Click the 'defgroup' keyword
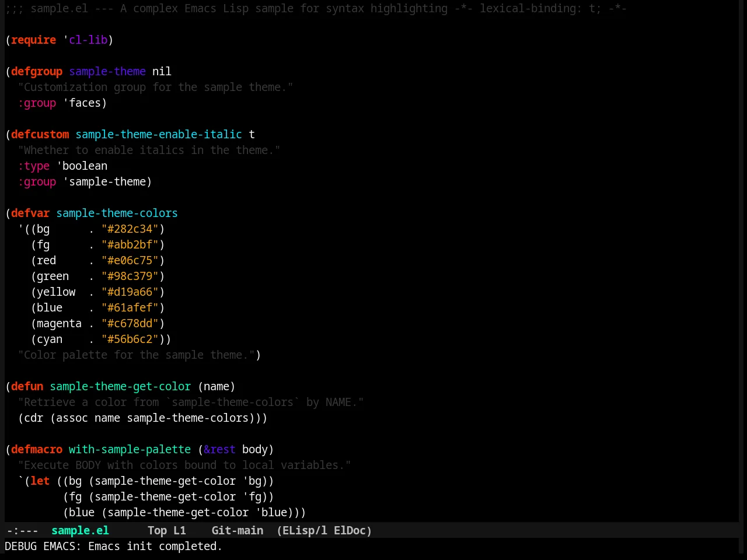The height and width of the screenshot is (560, 747). 37,71
